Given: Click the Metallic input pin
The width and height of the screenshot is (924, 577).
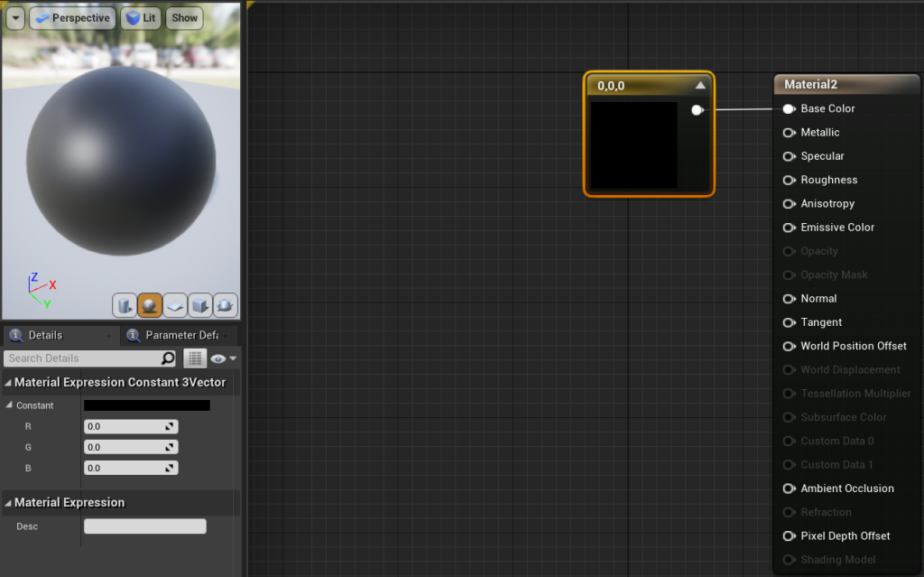Looking at the screenshot, I should (789, 133).
